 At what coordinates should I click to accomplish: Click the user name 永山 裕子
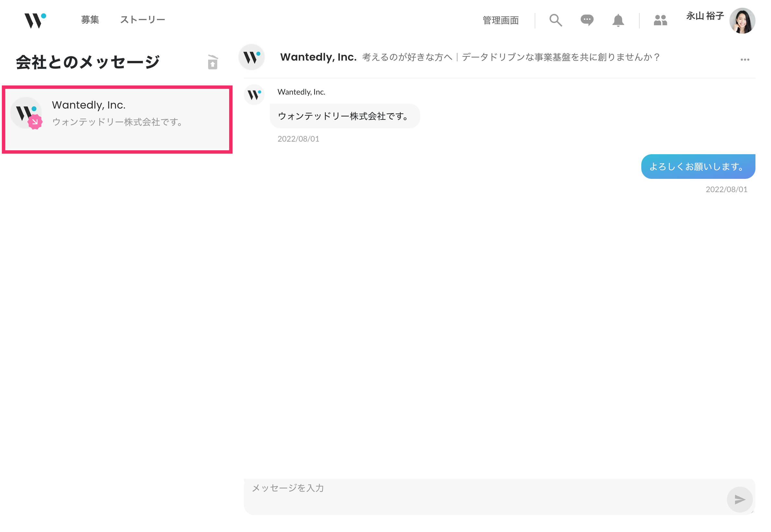click(705, 16)
